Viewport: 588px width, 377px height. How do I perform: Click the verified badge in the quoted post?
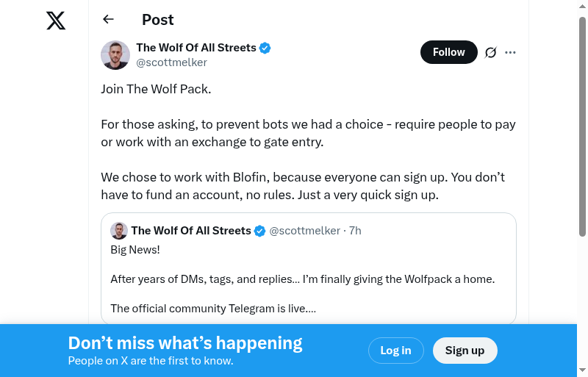[x=259, y=231]
